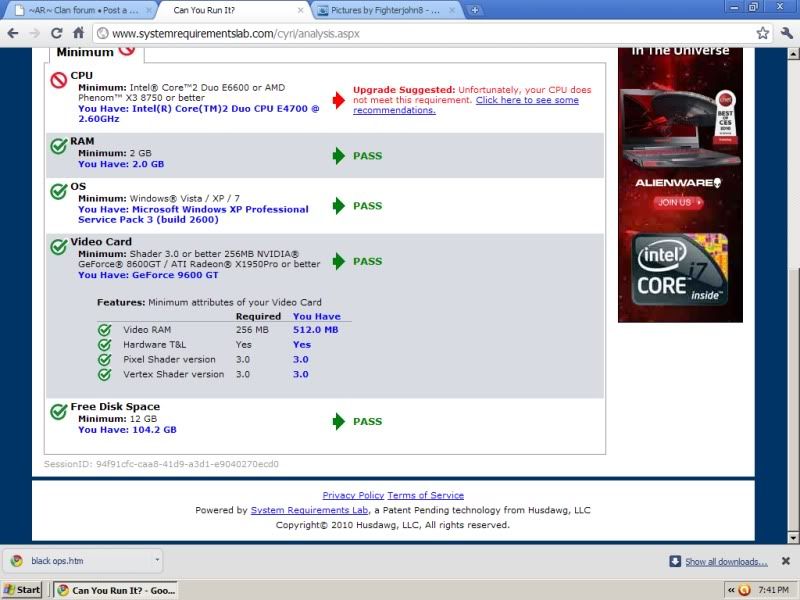
Task: Click the Intel Core 2 Duo E4700 CPU text
Action: [199, 113]
